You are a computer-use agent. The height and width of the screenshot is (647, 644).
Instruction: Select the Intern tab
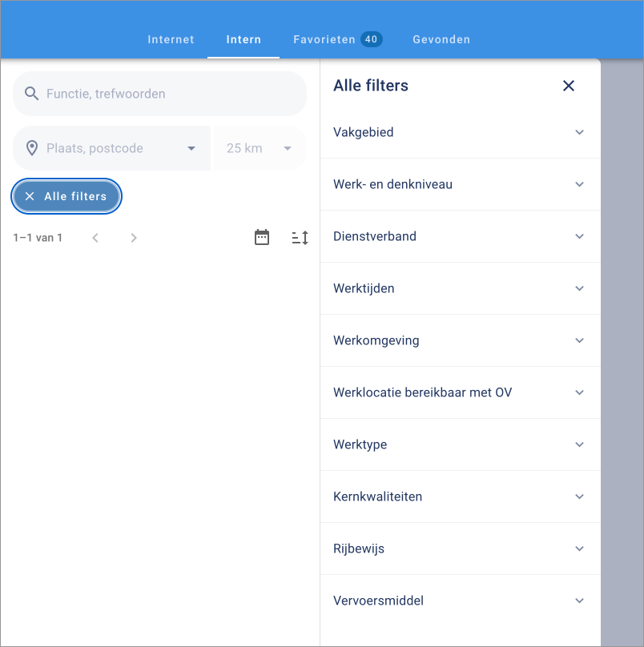click(244, 39)
